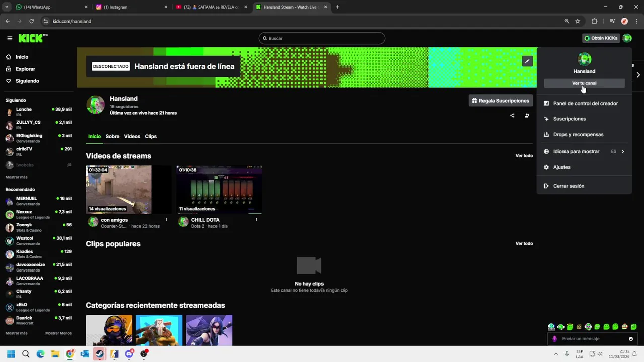Screen dimensions: 644x362
Task: Show hidden system tray icons chevron
Action: click(556, 354)
